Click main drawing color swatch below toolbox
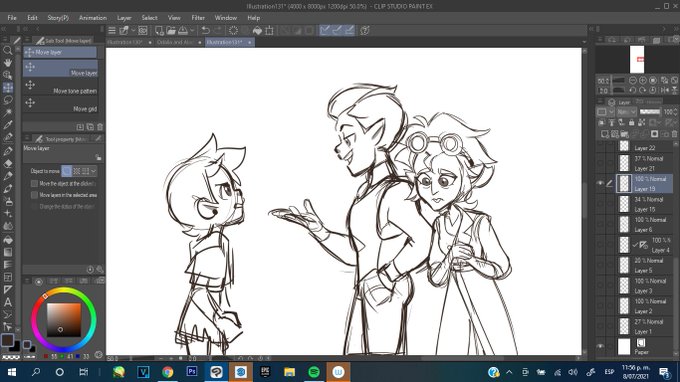The width and height of the screenshot is (680, 382). 7,340
